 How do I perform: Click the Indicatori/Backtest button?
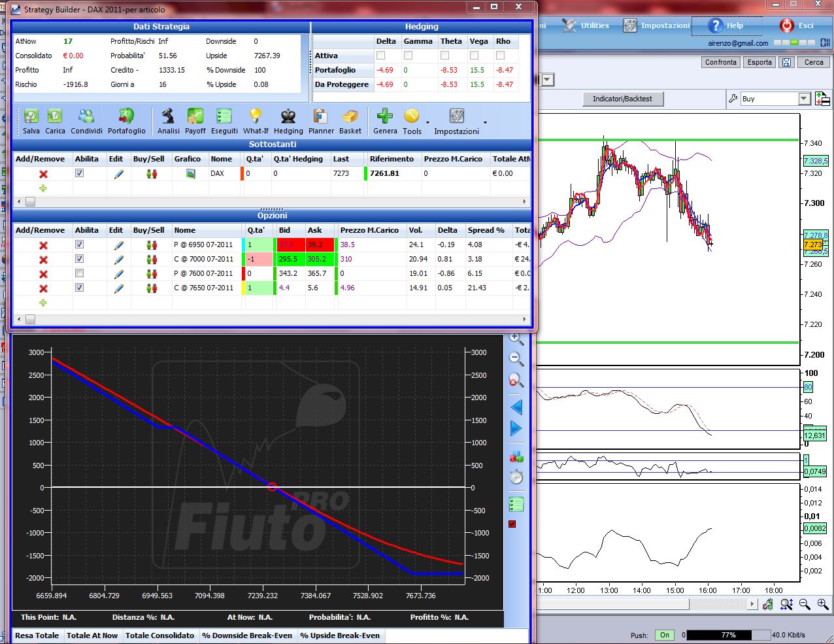(622, 99)
